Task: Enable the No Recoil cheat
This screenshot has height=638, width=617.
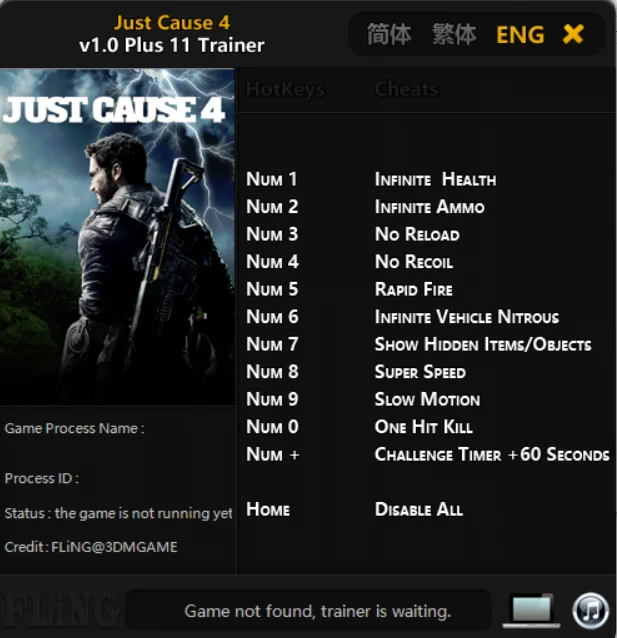Action: [414, 262]
